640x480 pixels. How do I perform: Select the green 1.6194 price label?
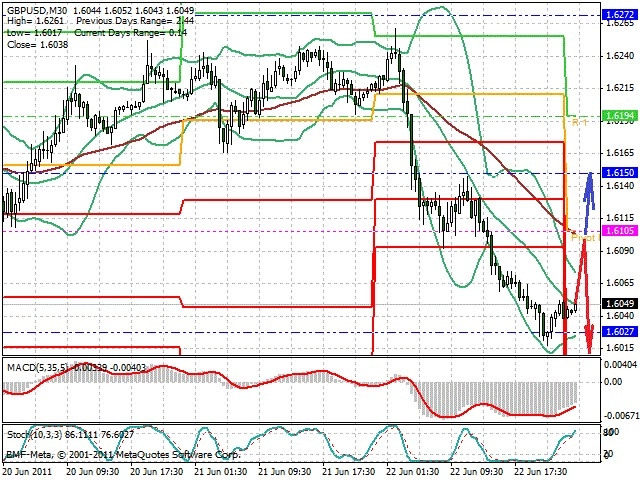coord(620,116)
